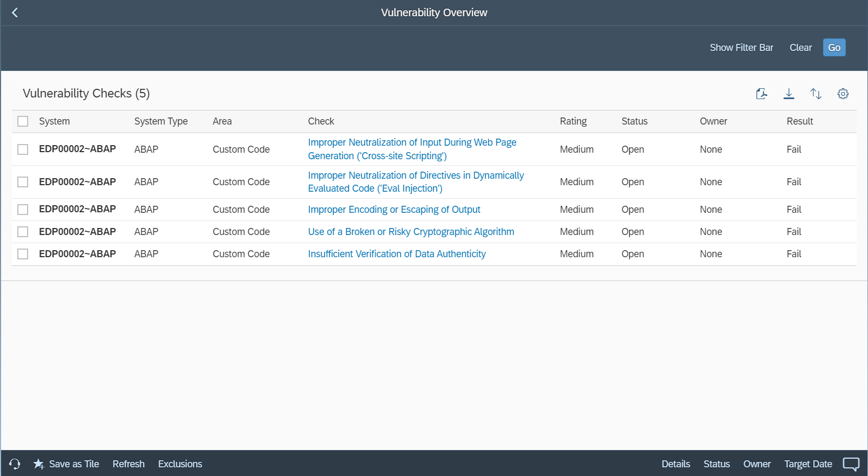The width and height of the screenshot is (868, 476).
Task: Click Target Date in the footer
Action: tap(807, 464)
